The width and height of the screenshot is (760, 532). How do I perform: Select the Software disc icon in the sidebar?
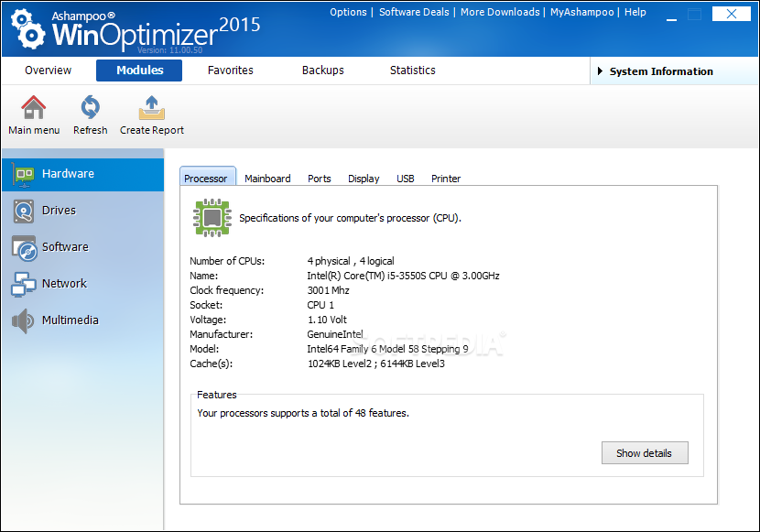(24, 248)
